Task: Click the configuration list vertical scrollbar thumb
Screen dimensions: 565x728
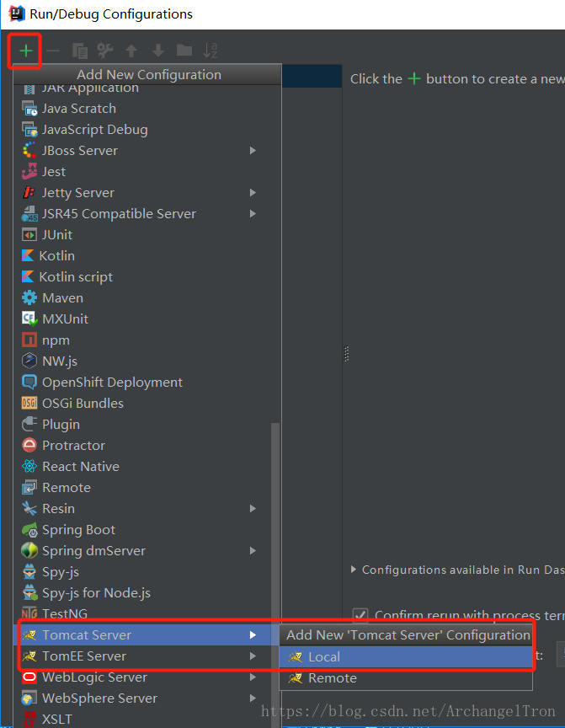Action: (x=275, y=575)
